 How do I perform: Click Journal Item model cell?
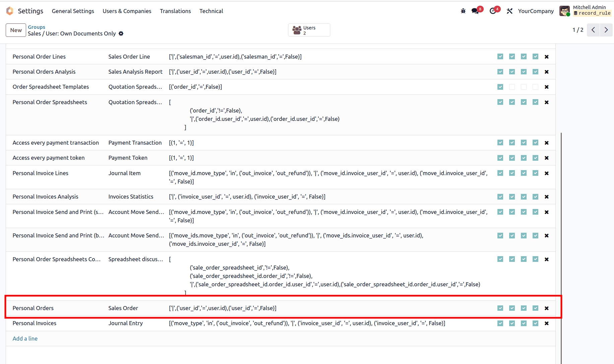point(124,173)
